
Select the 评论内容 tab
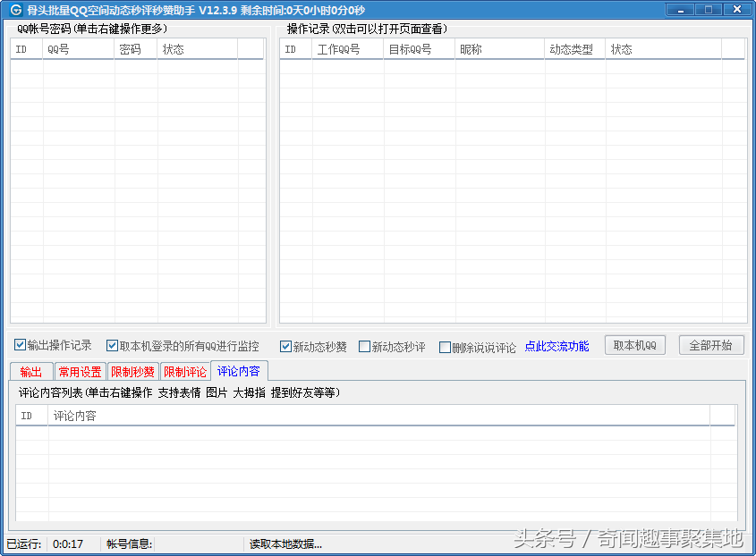239,371
